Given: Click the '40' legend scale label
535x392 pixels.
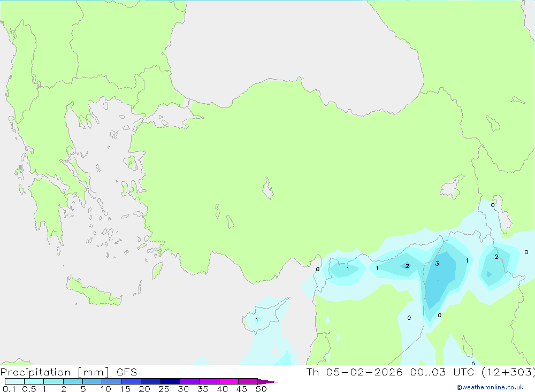Looking at the screenshot, I should (x=223, y=389).
